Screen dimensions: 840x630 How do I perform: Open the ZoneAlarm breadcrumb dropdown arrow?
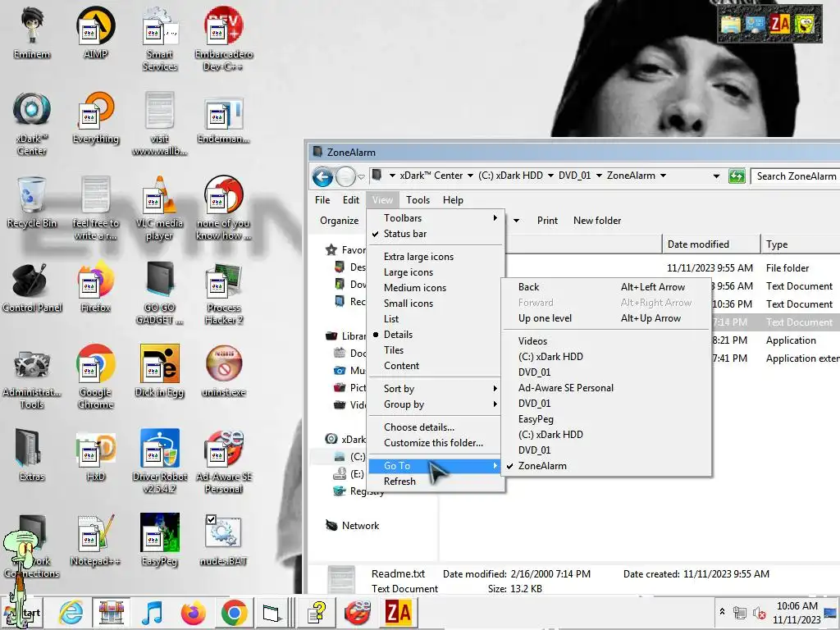coord(663,176)
